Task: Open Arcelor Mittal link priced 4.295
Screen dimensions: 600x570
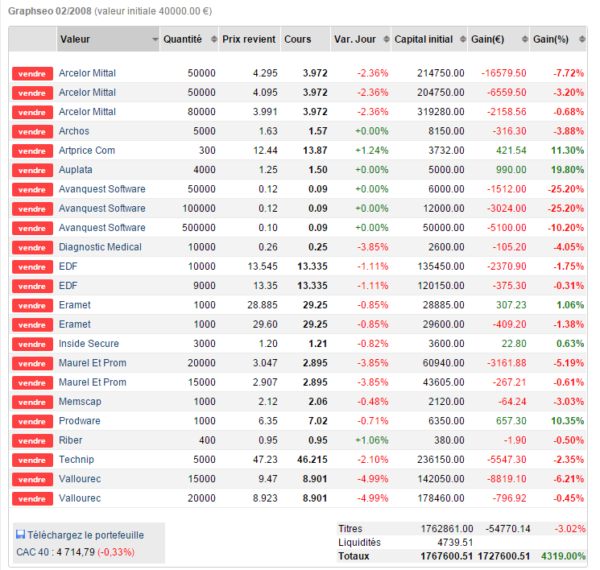Action: 87,73
